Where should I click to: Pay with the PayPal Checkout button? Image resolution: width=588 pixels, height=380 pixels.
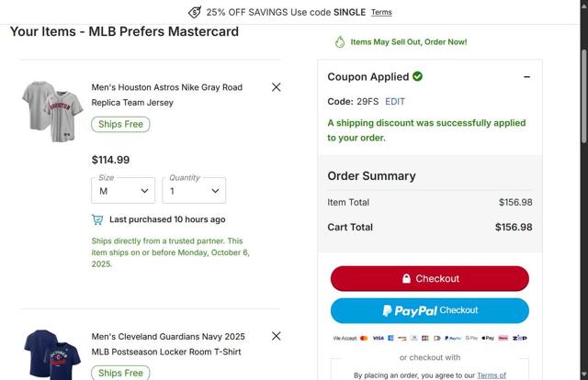pos(430,310)
